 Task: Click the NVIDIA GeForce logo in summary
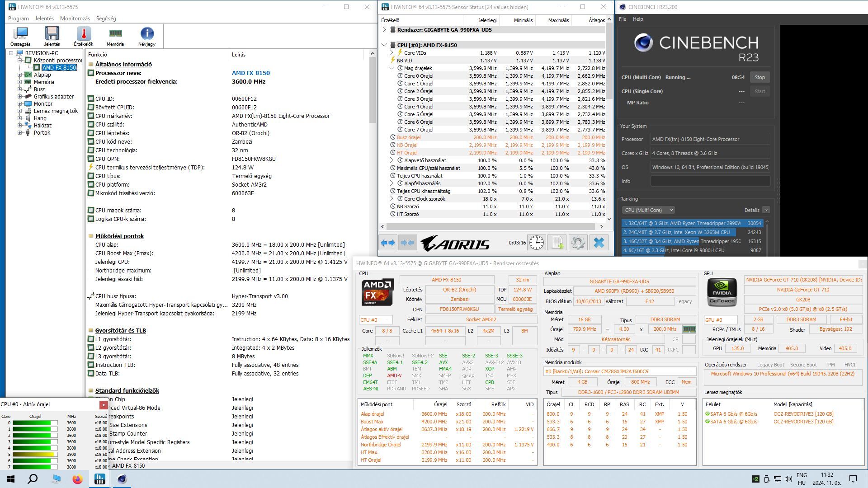coord(722,292)
